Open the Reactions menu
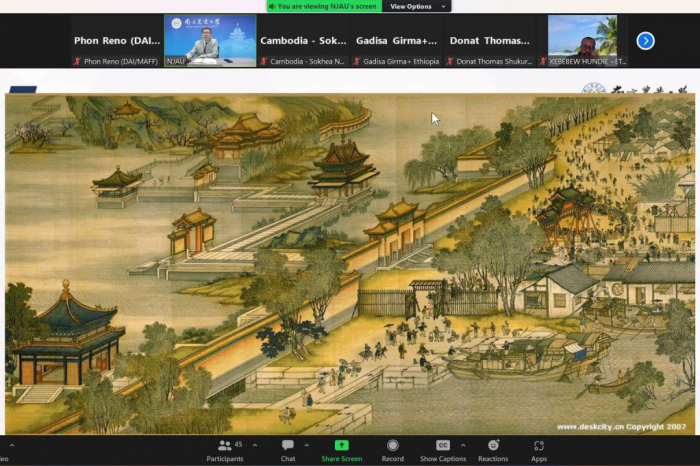 (x=493, y=449)
